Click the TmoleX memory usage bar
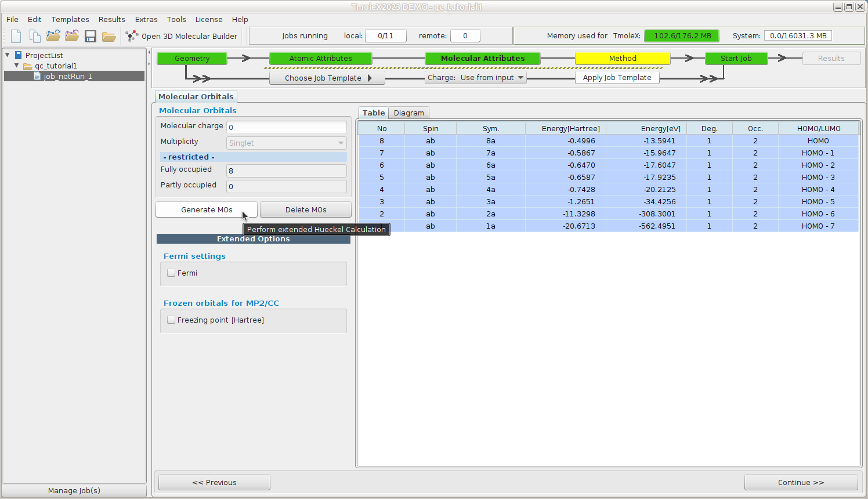 [682, 36]
